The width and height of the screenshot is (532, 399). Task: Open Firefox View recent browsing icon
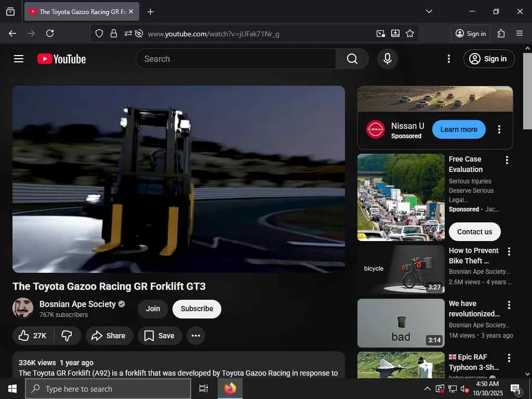point(10,11)
